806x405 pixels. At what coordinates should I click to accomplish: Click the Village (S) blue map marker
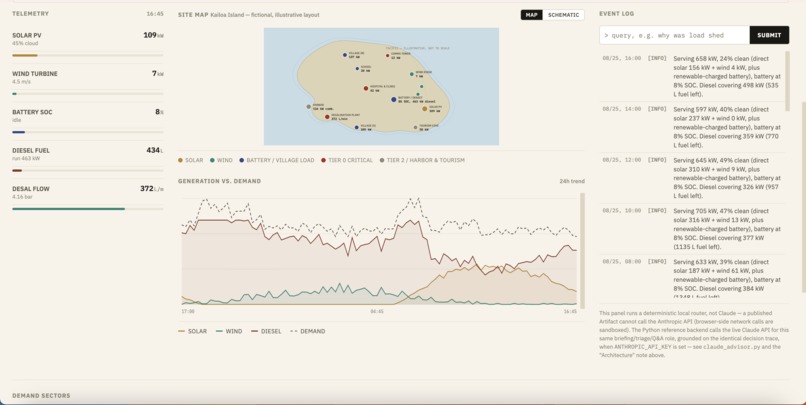[357, 127]
